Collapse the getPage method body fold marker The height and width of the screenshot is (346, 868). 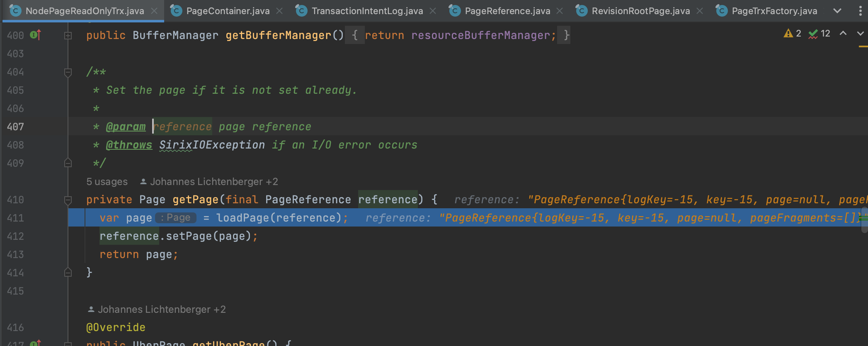pos(68,200)
